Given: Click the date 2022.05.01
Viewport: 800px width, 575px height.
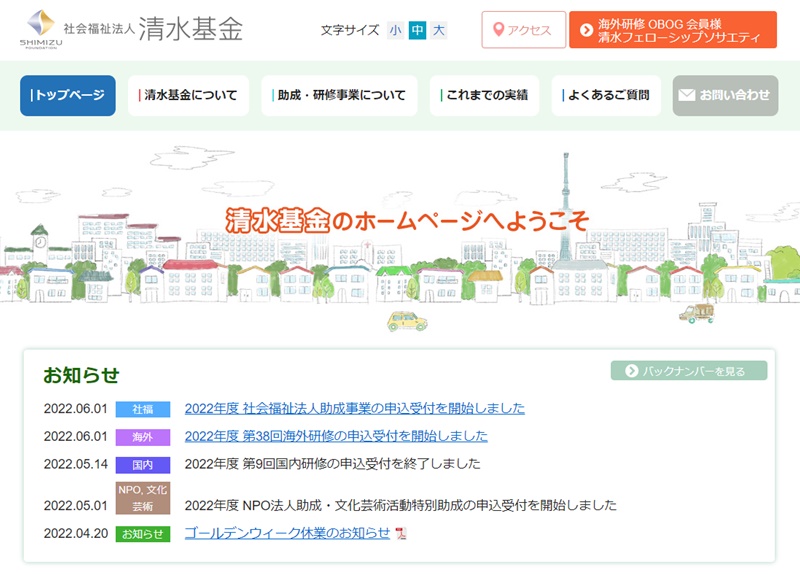Looking at the screenshot, I should [x=76, y=506].
